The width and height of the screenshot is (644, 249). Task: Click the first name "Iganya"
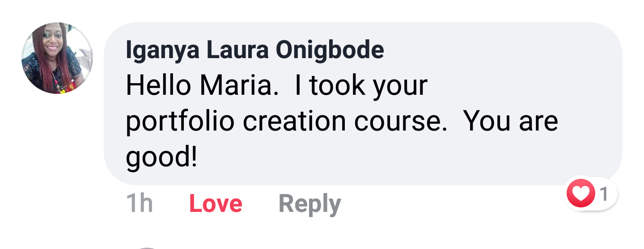tap(162, 50)
